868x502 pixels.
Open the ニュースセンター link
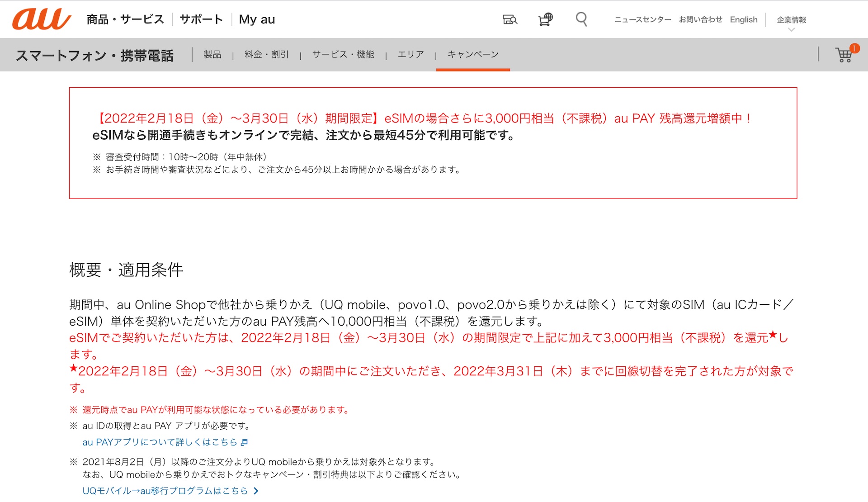[x=642, y=19]
